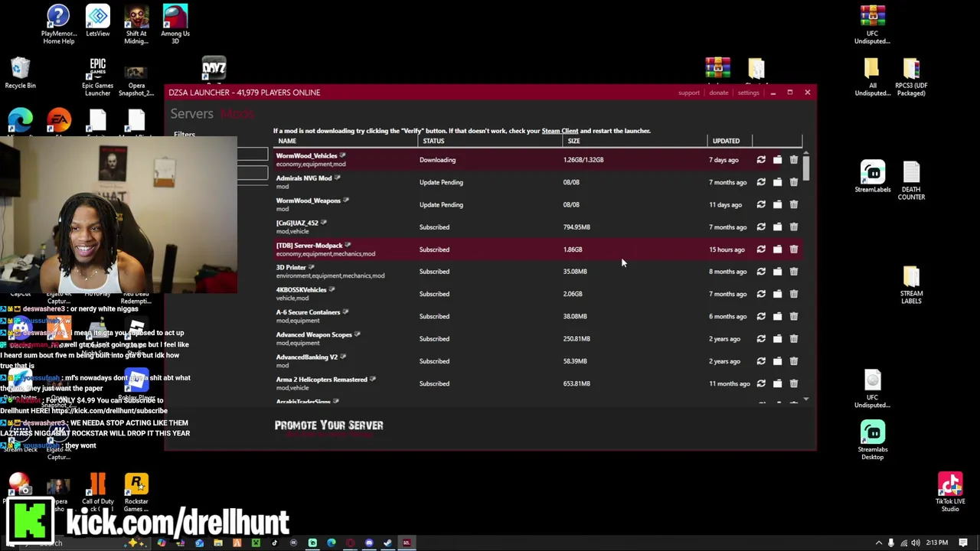
Task: Open the support menu link
Action: click(x=688, y=93)
